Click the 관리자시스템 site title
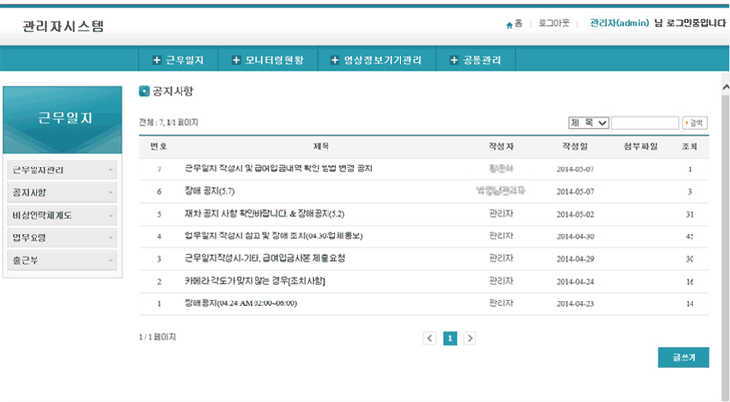 tap(63, 26)
